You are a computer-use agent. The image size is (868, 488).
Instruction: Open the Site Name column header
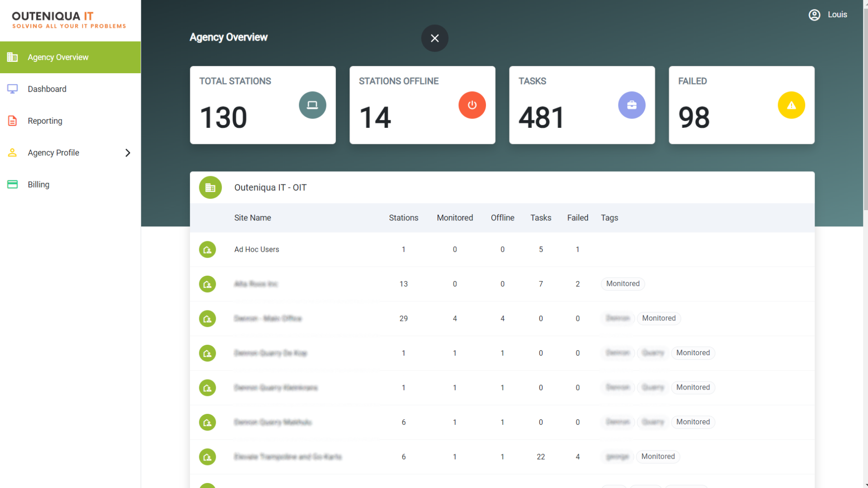click(252, 217)
